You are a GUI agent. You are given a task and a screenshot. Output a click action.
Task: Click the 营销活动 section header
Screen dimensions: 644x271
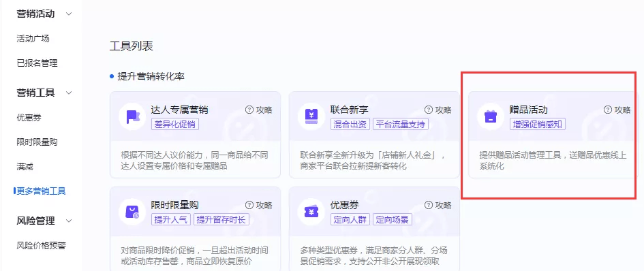point(35,14)
